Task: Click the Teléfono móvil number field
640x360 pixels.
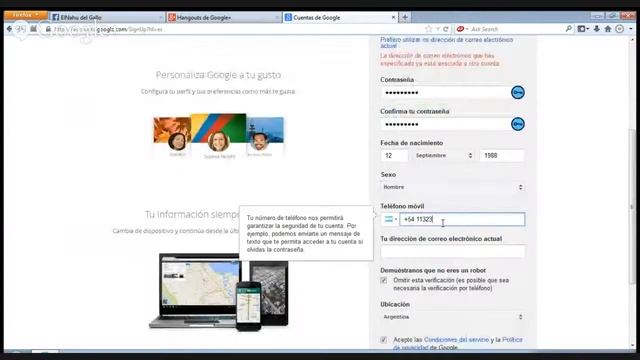Action: pyautogui.click(x=462, y=219)
